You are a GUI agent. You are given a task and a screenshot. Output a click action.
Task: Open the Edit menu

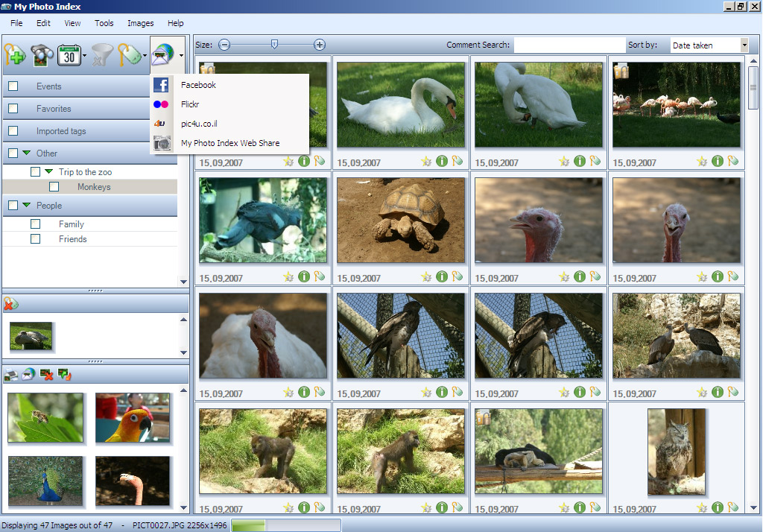43,23
